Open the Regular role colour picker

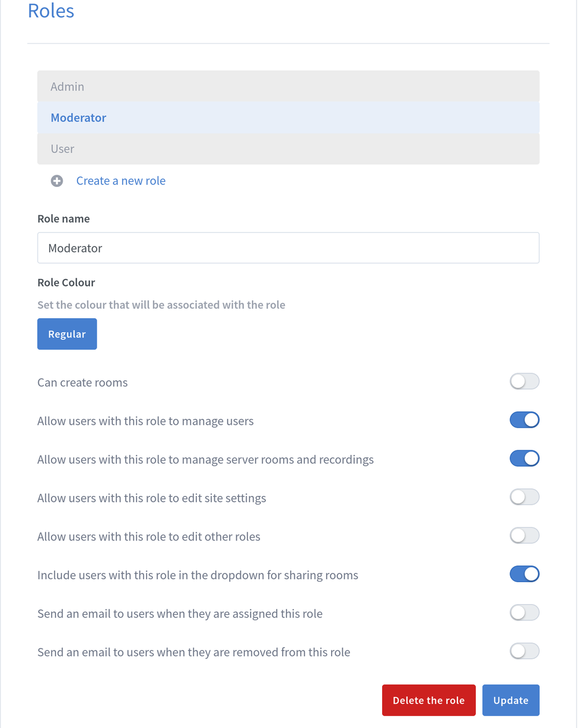[x=67, y=334]
